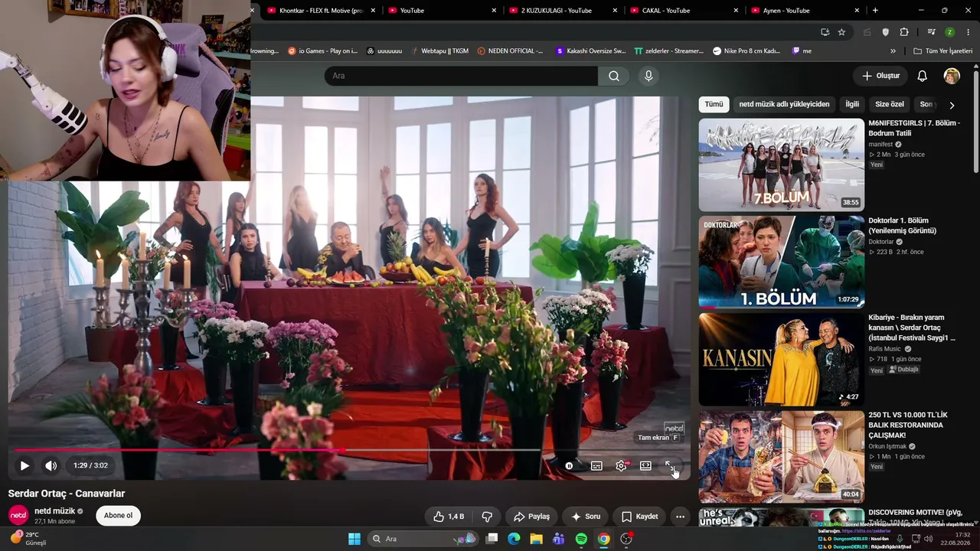Open the browser extensions puzzle icon
The image size is (980, 551).
click(904, 32)
